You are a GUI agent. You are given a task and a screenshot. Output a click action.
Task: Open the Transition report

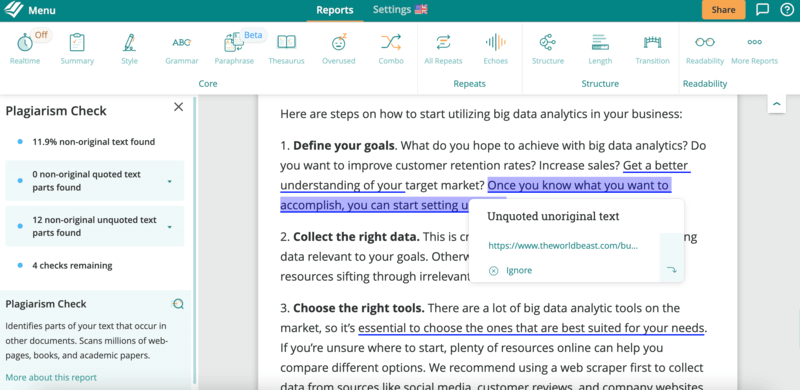click(652, 49)
